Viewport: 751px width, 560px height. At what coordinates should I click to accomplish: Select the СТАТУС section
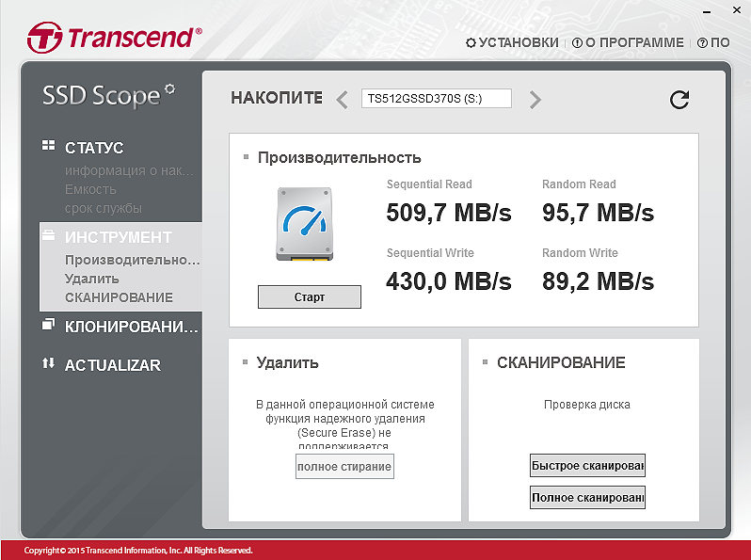click(x=94, y=148)
